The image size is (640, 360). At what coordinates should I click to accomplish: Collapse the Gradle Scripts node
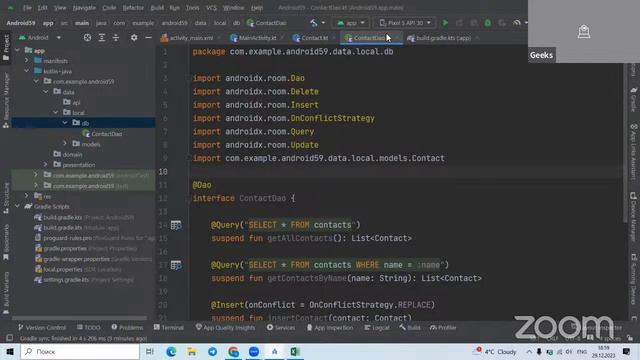point(18,207)
